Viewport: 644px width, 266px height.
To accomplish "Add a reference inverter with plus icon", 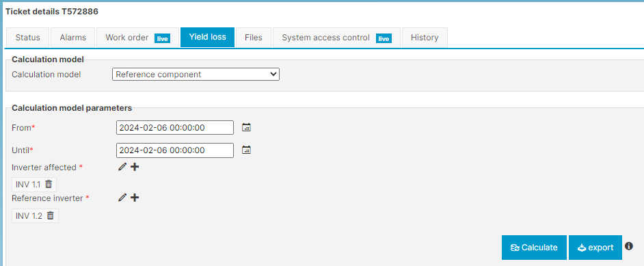I will 135,198.
